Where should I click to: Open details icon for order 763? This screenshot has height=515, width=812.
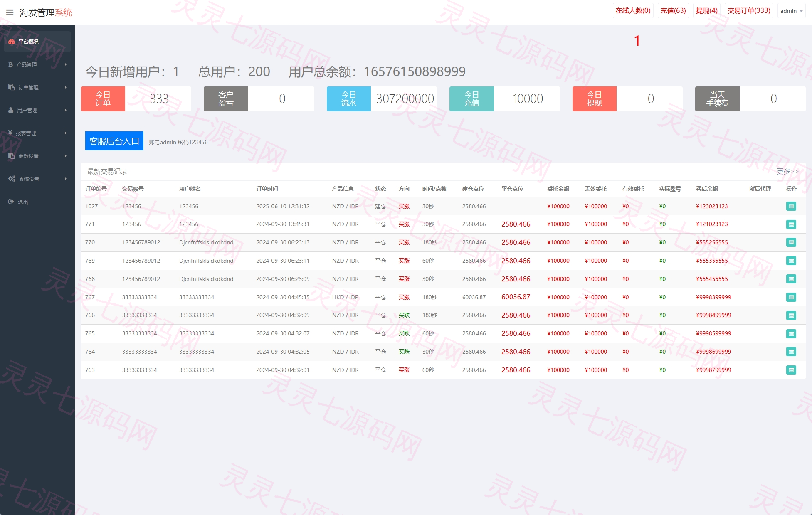click(x=791, y=370)
